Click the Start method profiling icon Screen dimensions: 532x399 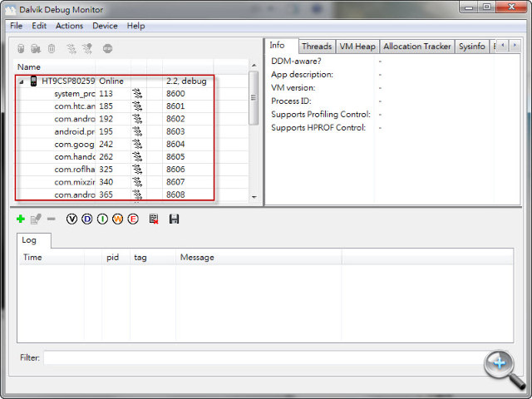coord(87,49)
